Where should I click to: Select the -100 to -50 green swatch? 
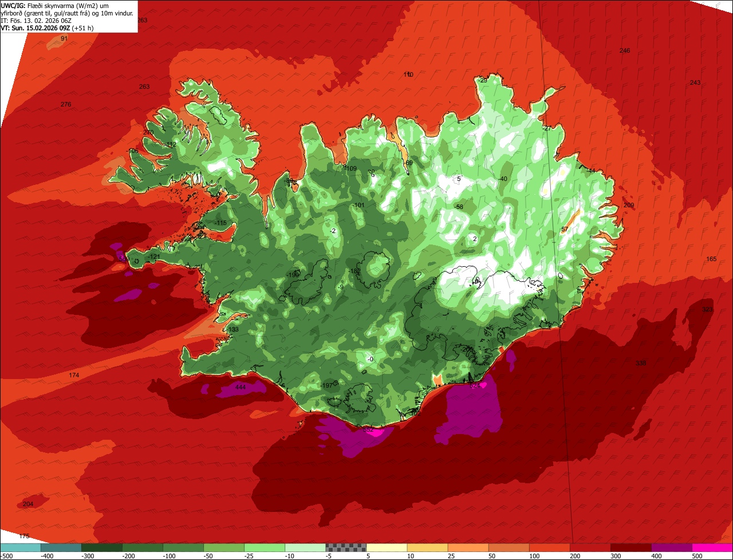tap(183, 547)
